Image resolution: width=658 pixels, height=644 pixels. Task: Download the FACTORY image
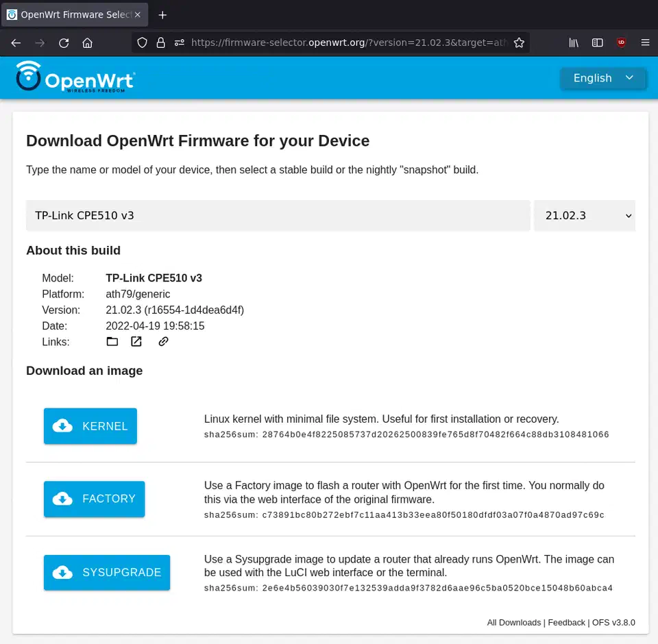click(94, 499)
